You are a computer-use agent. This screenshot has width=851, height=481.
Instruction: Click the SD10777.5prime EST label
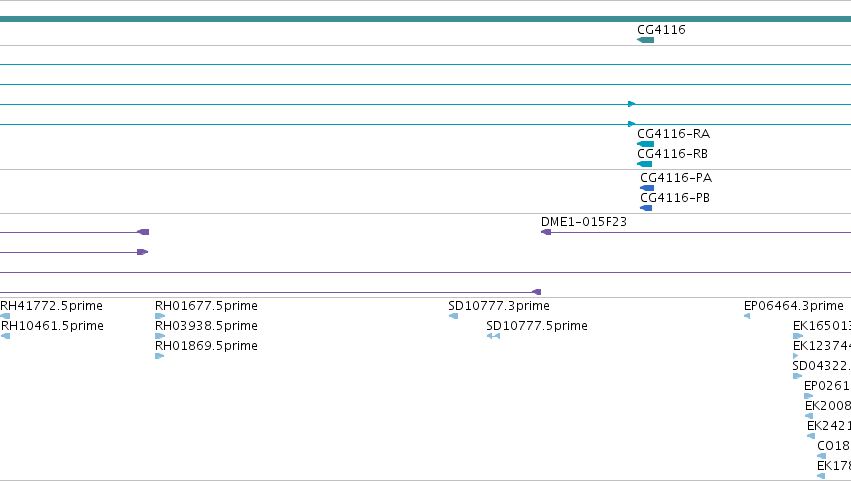pyautogui.click(x=537, y=326)
